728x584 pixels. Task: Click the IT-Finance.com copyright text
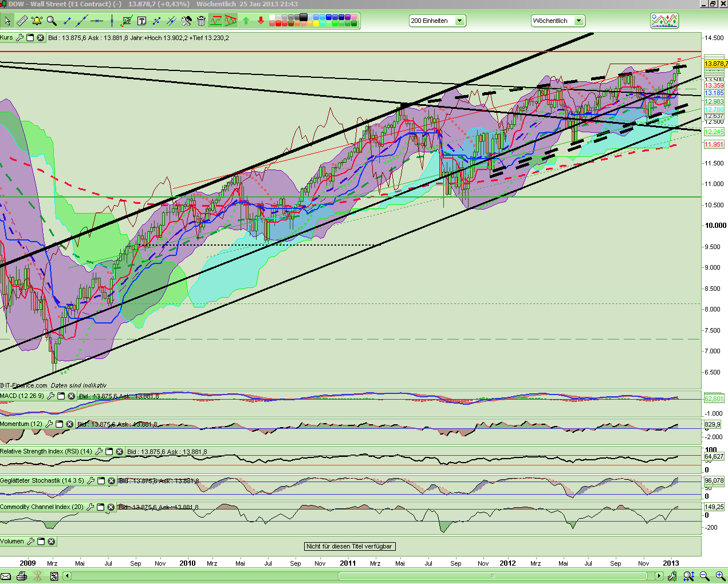[x=24, y=385]
